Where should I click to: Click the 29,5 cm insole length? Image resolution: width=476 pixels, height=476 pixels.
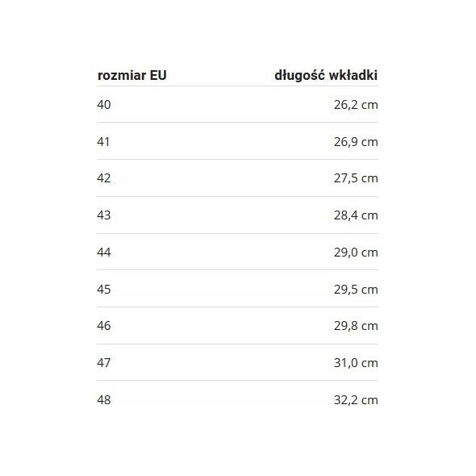coord(356,290)
